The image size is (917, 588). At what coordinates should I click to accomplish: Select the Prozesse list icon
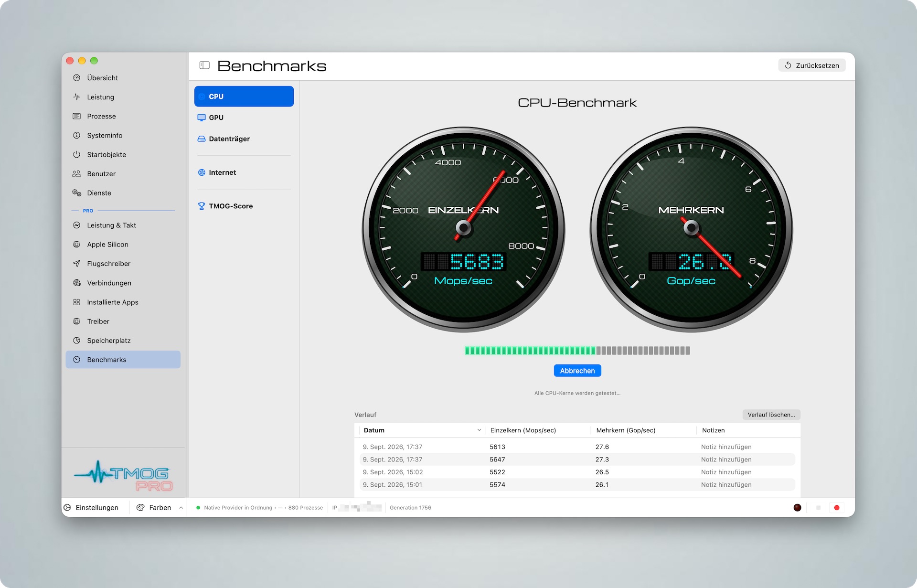tap(76, 116)
